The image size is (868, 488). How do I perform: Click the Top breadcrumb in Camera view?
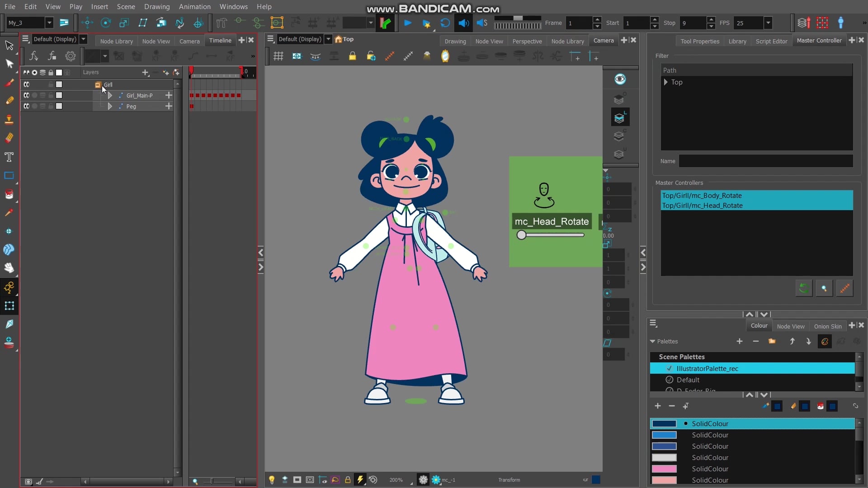348,39
